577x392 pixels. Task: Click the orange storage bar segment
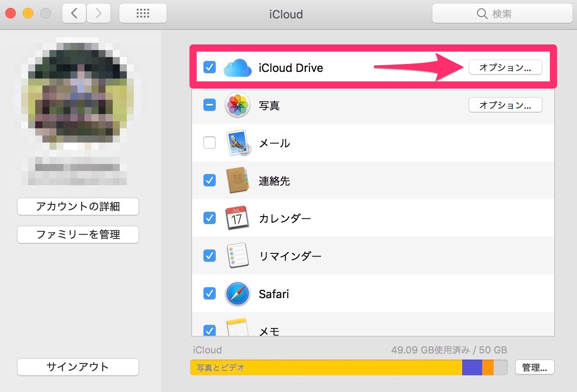click(x=488, y=367)
